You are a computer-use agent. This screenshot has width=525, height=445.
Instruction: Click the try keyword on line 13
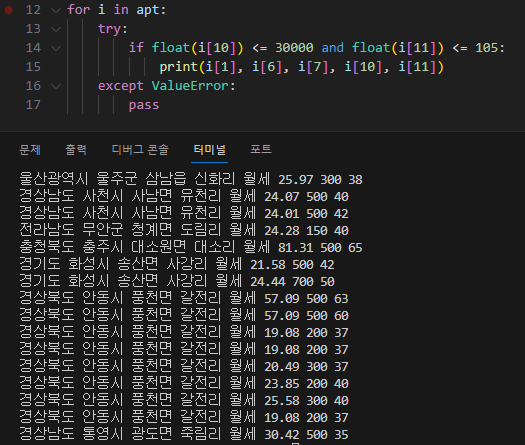(x=109, y=29)
